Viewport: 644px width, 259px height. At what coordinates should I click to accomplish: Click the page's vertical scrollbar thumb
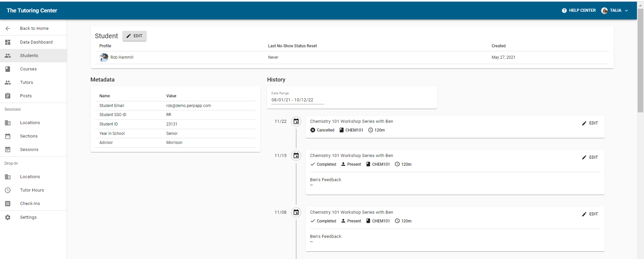click(x=640, y=60)
